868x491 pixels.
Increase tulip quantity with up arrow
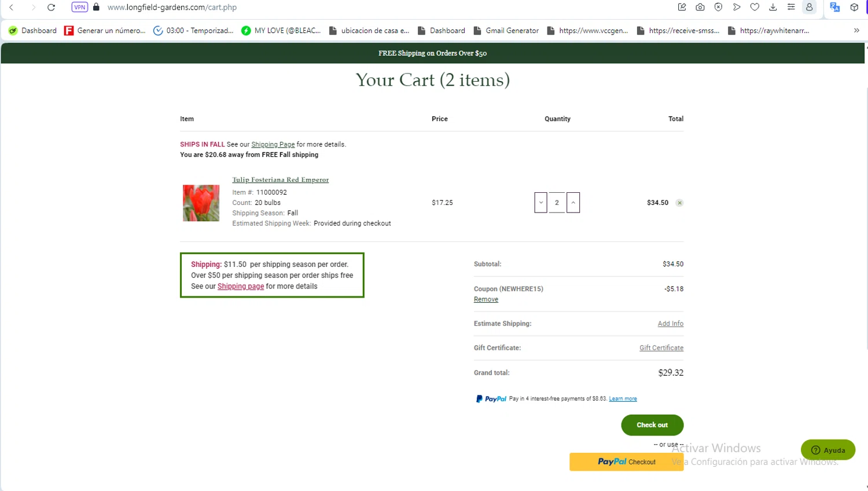click(x=573, y=203)
